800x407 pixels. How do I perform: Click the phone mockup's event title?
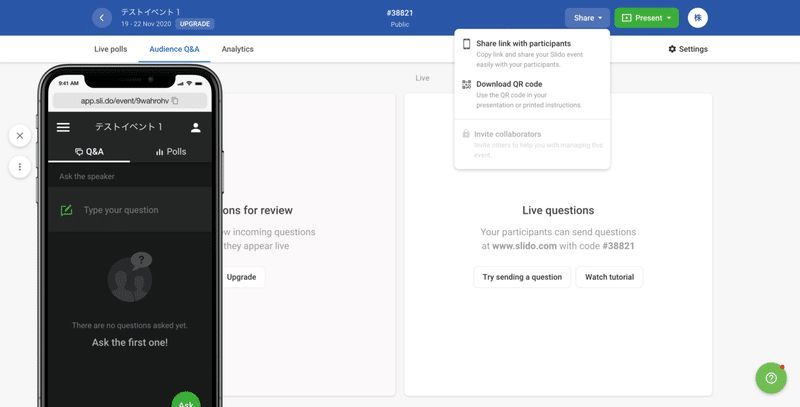tap(129, 127)
